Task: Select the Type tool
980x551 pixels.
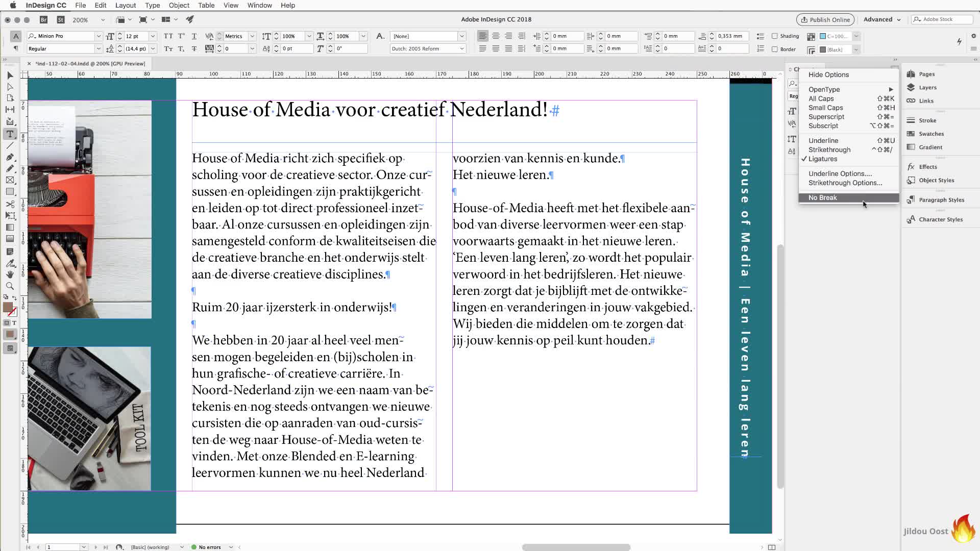Action: pos(10,134)
